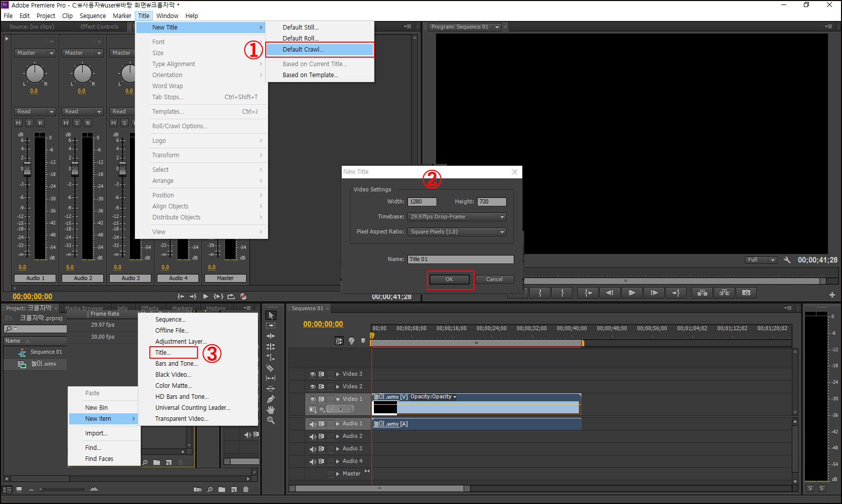Select the Slide tool
842x504 pixels.
[x=271, y=389]
